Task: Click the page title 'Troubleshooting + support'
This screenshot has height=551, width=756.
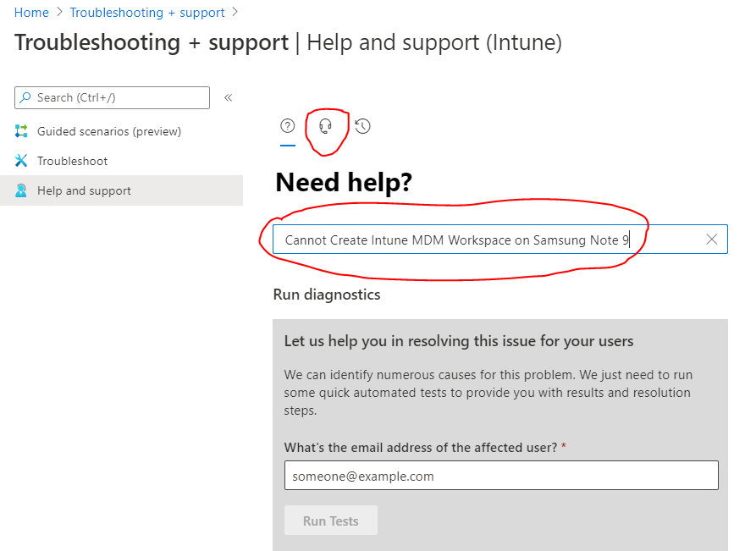Action: (152, 42)
